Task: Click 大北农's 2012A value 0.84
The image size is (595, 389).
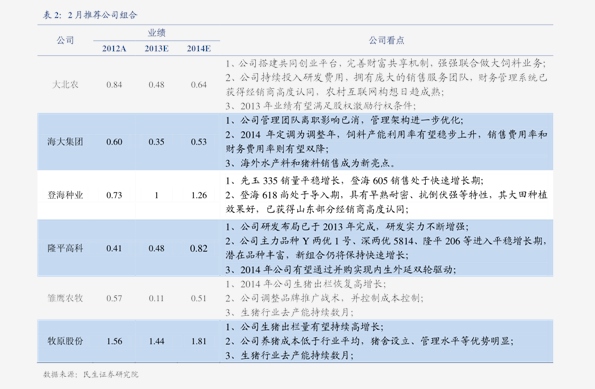Action: (114, 85)
